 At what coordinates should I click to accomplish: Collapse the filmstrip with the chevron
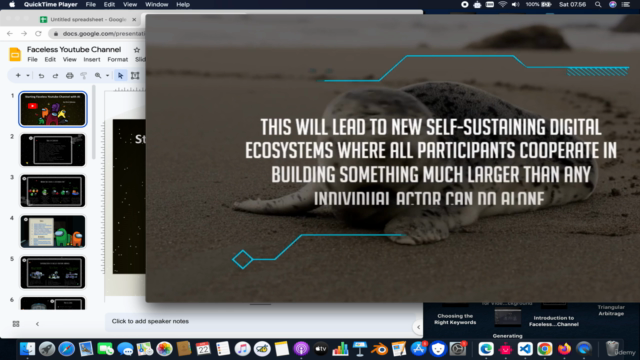(x=37, y=324)
